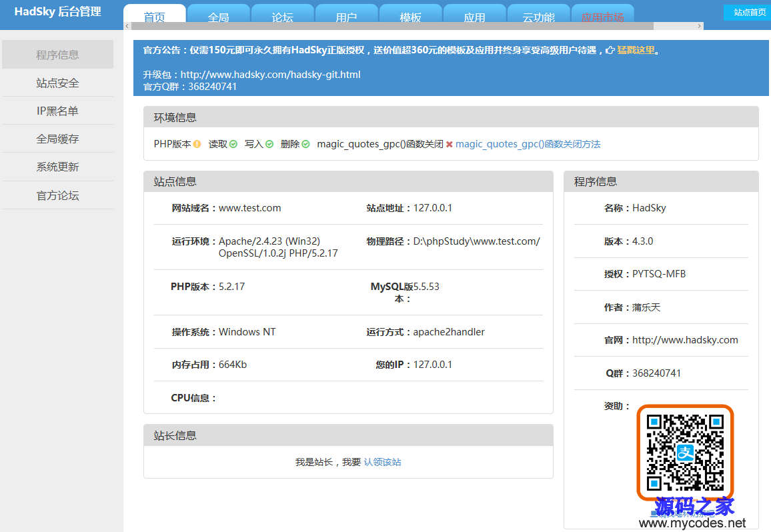Click the 站点地址 value 127.0.0.1
771x532 pixels.
point(433,208)
